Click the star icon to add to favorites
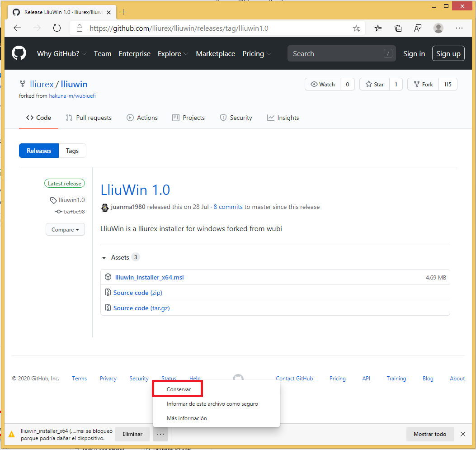Viewport: 476px width, 450px height. pos(356,28)
